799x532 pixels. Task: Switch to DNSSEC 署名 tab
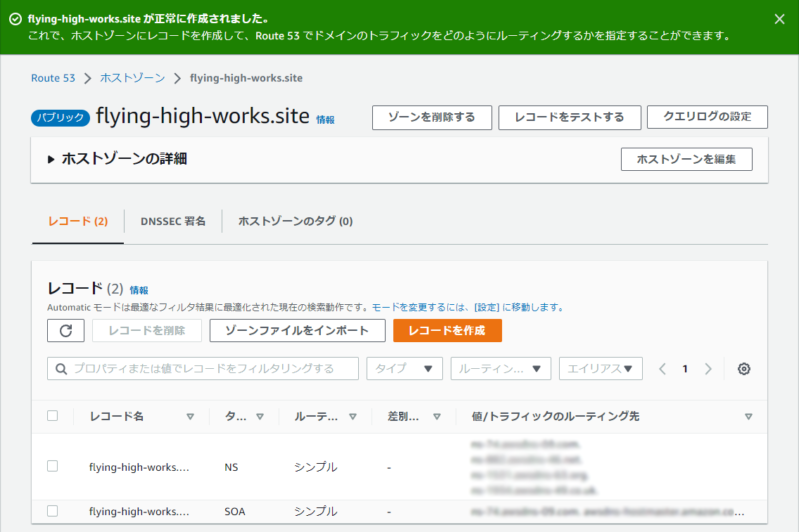tap(173, 221)
